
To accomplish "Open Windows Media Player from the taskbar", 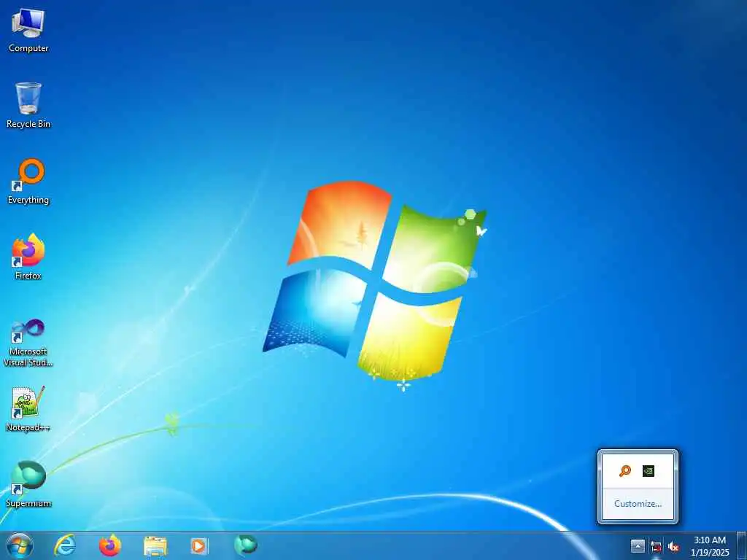I will 199,545.
